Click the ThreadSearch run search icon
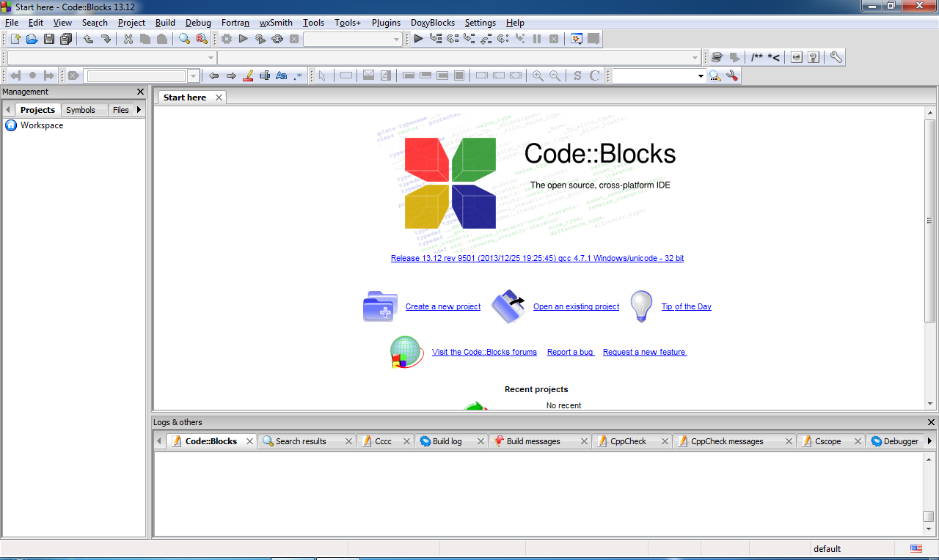The height and width of the screenshot is (560, 939). pos(715,75)
